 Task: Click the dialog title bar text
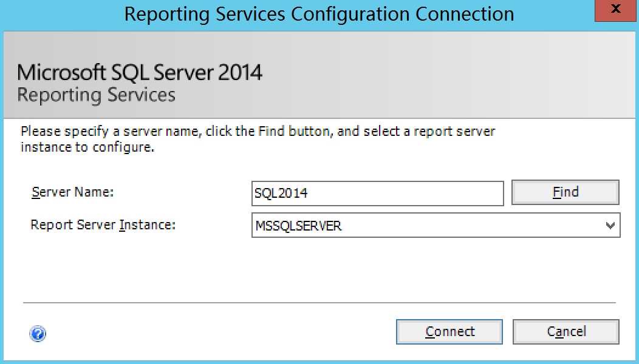[x=319, y=14]
